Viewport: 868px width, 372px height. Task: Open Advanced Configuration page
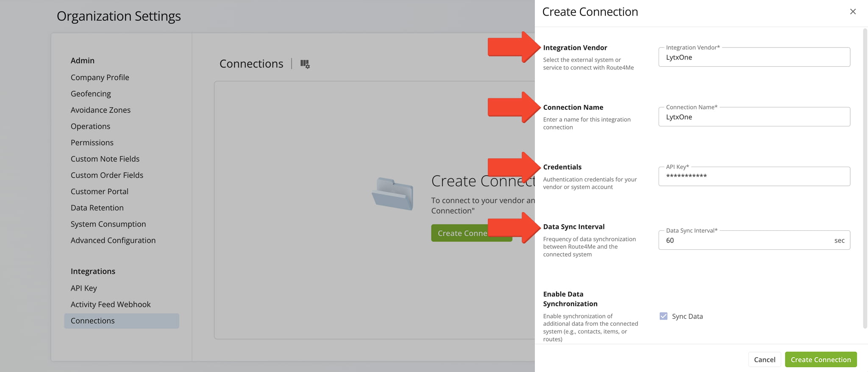pyautogui.click(x=113, y=240)
